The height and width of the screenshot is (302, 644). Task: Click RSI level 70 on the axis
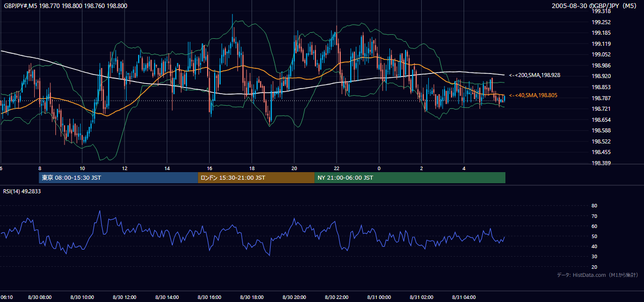pyautogui.click(x=594, y=216)
